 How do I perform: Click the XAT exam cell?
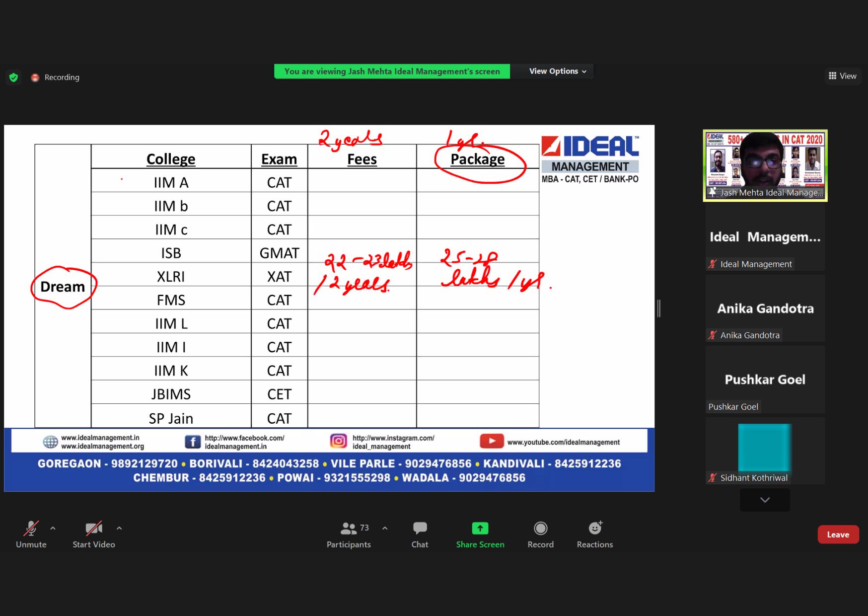pos(279,276)
